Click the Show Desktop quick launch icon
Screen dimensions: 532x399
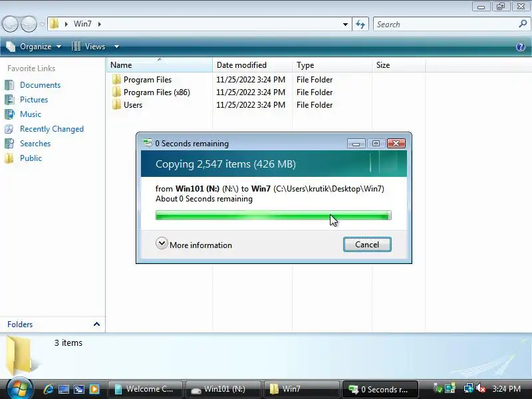(x=64, y=389)
